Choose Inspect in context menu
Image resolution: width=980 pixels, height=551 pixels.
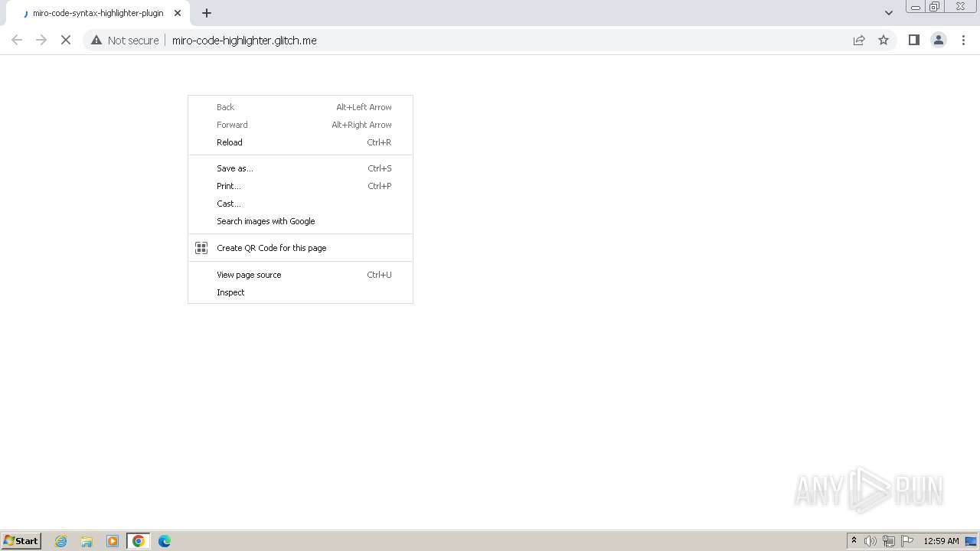[300, 292]
